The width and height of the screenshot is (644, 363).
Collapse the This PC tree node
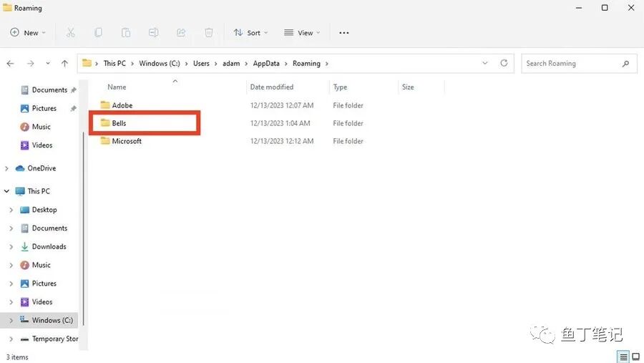point(6,190)
